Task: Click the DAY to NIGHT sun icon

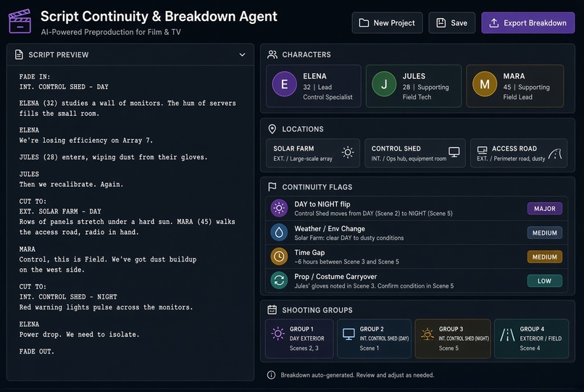Action: point(279,209)
